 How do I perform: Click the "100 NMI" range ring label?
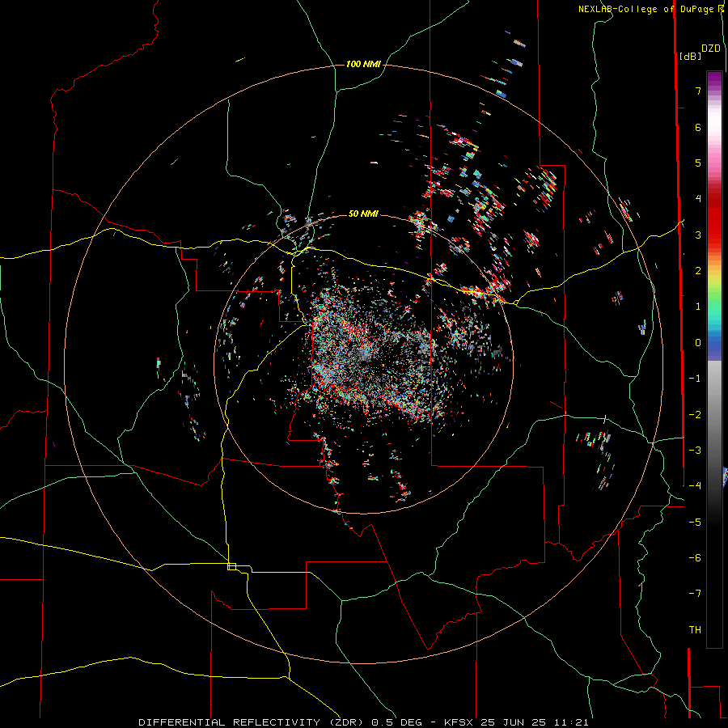pos(363,64)
